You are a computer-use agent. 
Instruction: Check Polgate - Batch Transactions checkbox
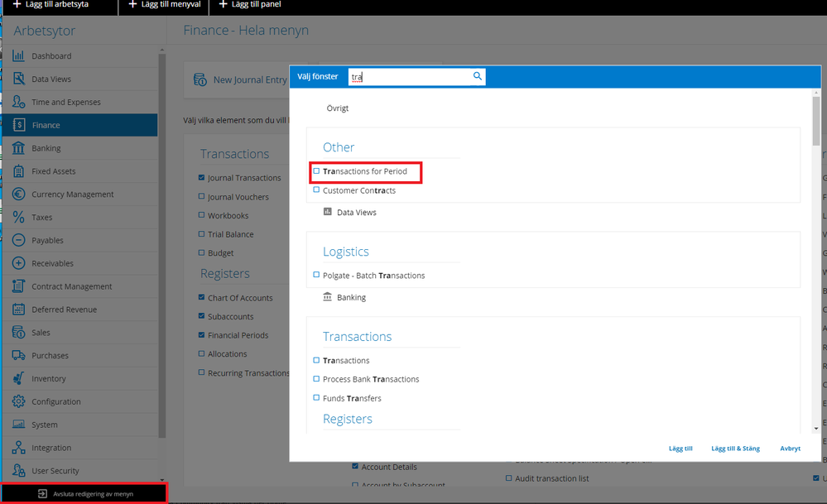[x=316, y=275]
